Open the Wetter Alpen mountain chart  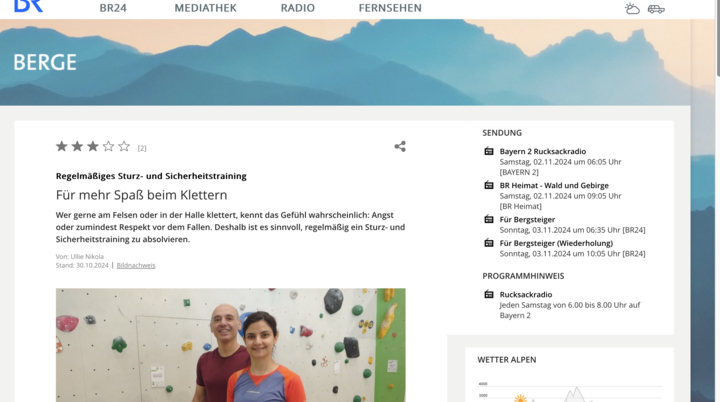tap(569, 391)
